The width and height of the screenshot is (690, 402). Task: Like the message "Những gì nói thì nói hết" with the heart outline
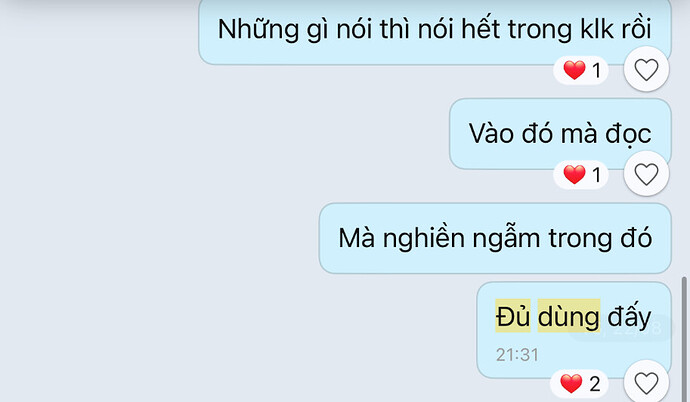click(646, 69)
